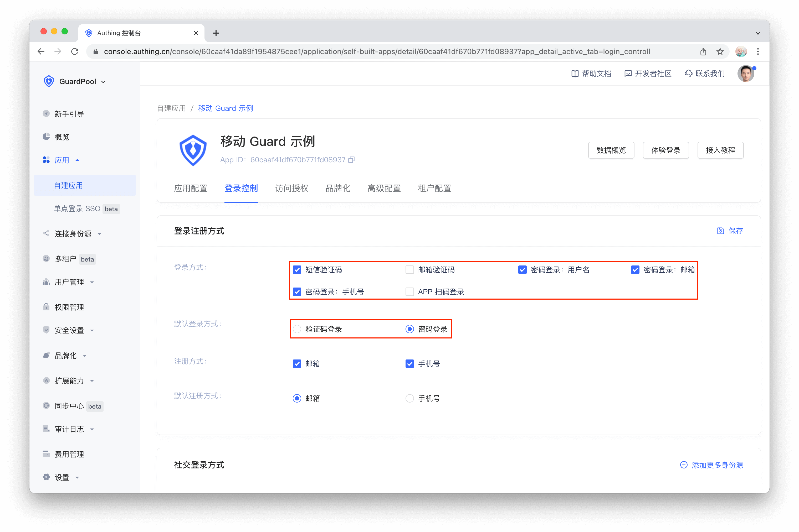Open the user avatar in the console header

[x=745, y=74]
